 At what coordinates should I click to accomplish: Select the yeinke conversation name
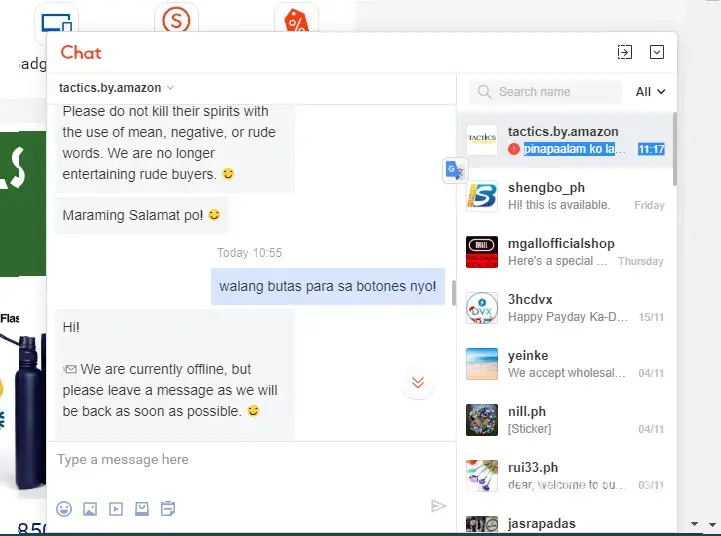528,355
